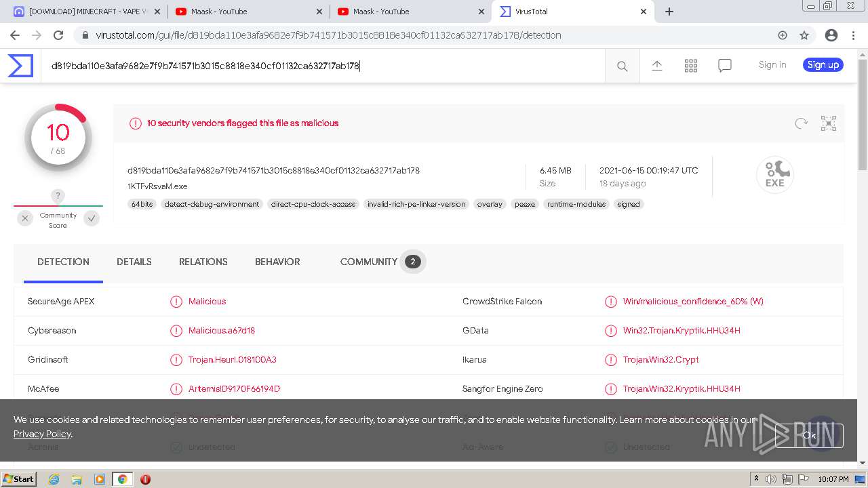This screenshot has width=868, height=488.
Task: Open the Privacy Policy link
Action: tap(42, 434)
